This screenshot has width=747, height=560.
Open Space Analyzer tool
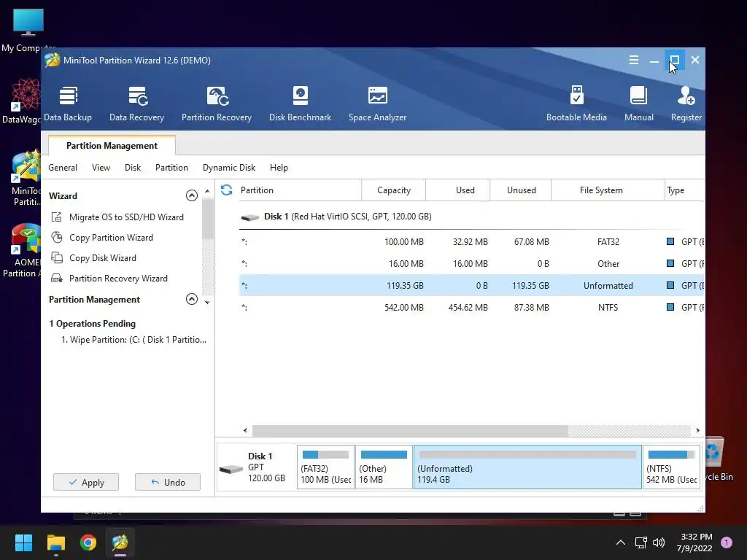[377, 104]
